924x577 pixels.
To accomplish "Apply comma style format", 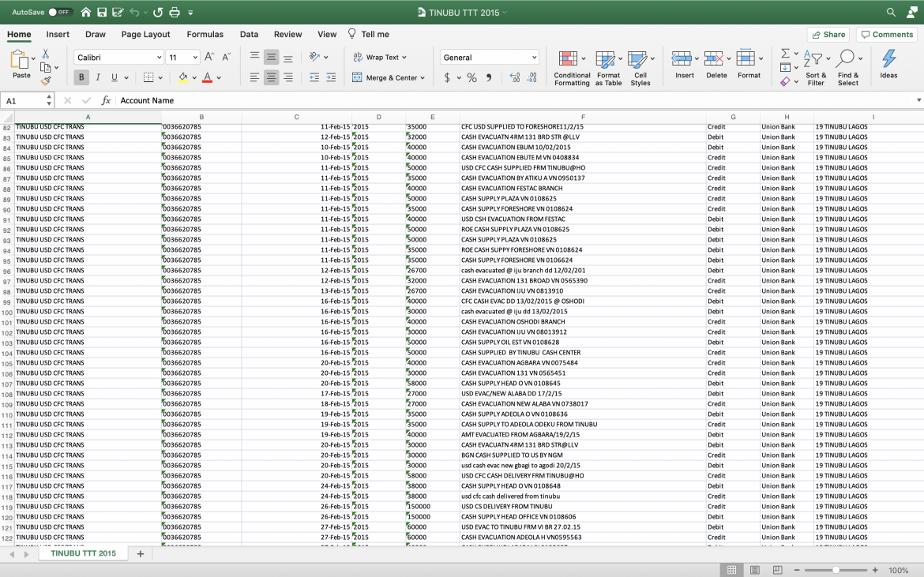I will point(489,77).
